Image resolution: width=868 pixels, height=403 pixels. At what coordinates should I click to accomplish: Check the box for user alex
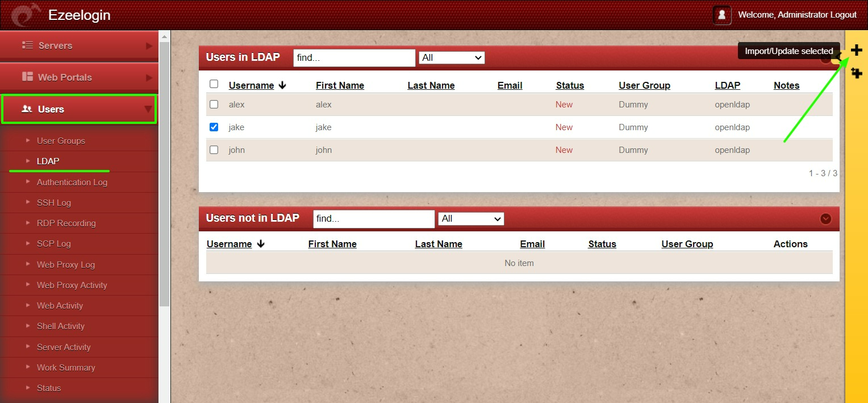214,105
